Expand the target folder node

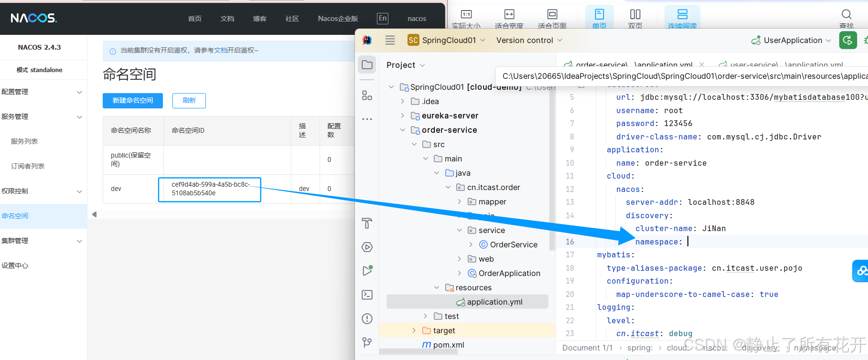414,330
